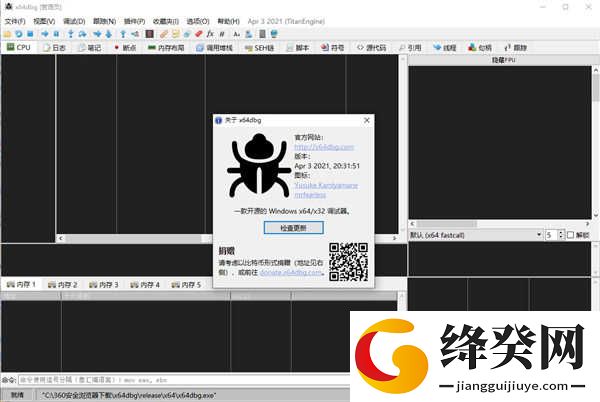Switch to the 内存布局 tab
600x402 pixels.
point(166,48)
